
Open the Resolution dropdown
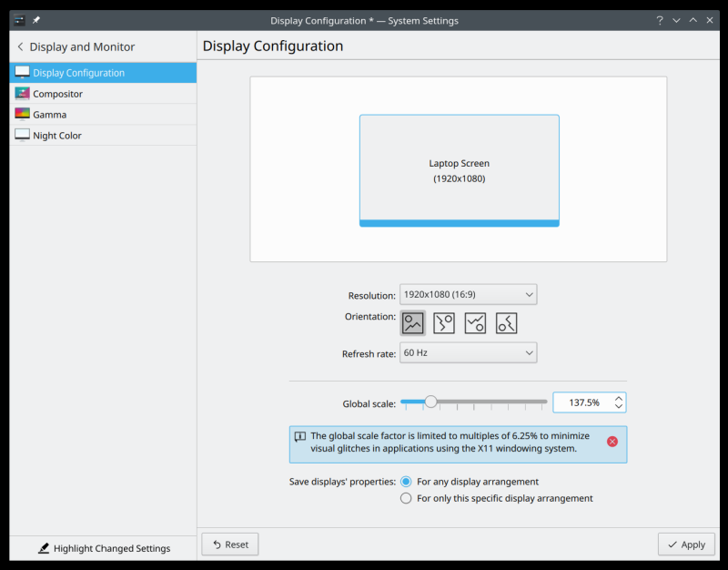pyautogui.click(x=468, y=295)
